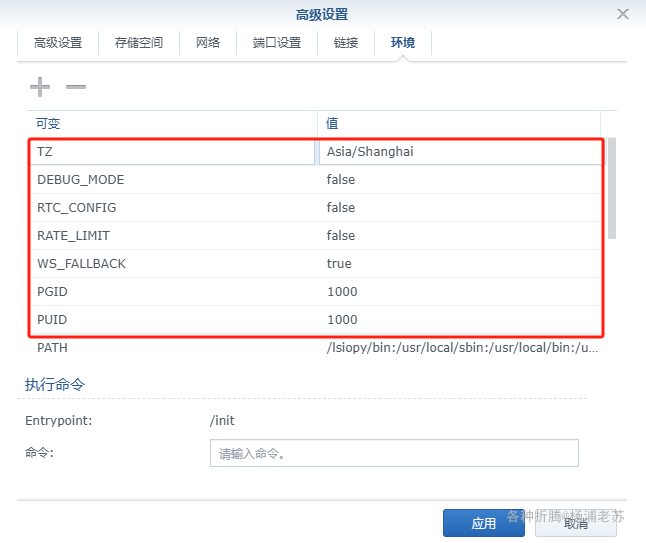
Task: Switch to the 高级设置 tab
Action: pos(58,42)
